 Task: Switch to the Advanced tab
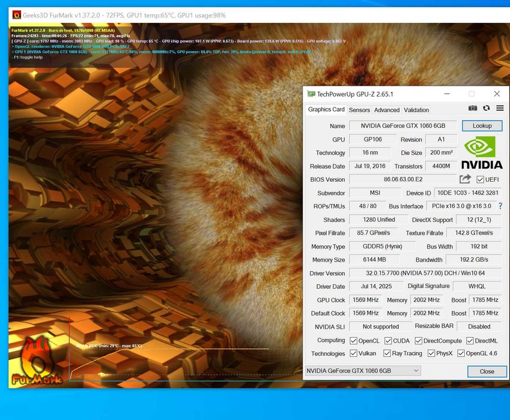386,110
